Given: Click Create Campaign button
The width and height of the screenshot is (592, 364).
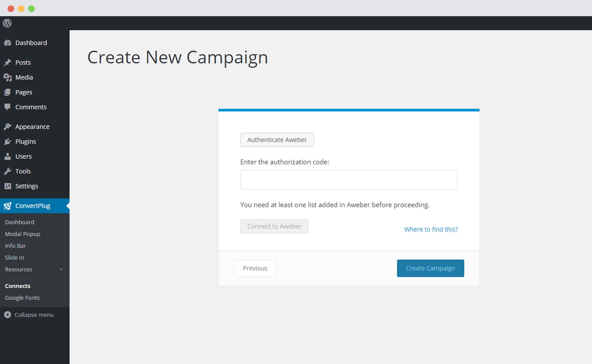Looking at the screenshot, I should click(430, 268).
